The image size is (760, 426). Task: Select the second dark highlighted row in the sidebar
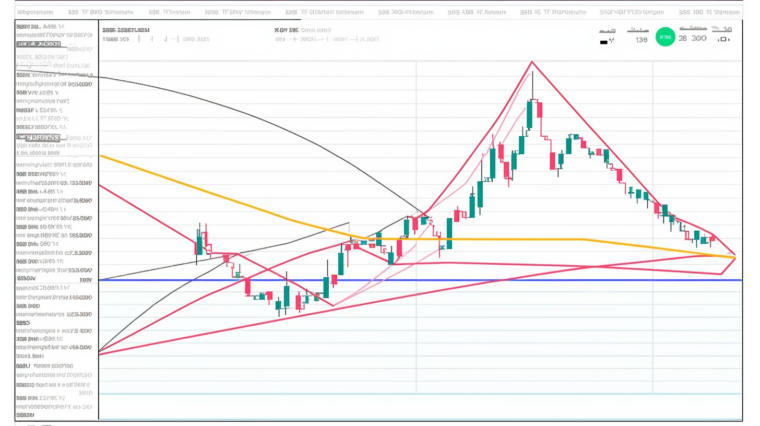click(x=38, y=137)
